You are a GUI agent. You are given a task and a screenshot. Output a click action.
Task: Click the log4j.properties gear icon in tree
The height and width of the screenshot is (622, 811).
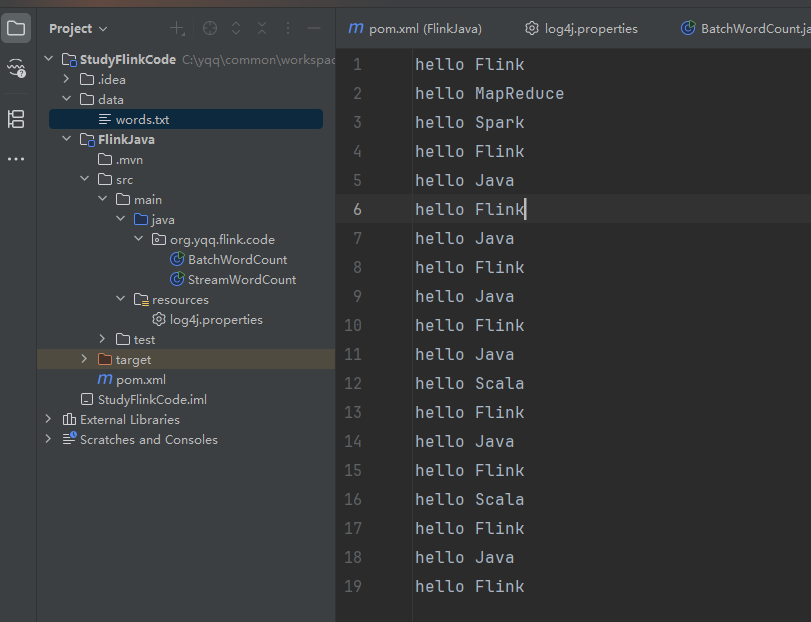tap(159, 320)
